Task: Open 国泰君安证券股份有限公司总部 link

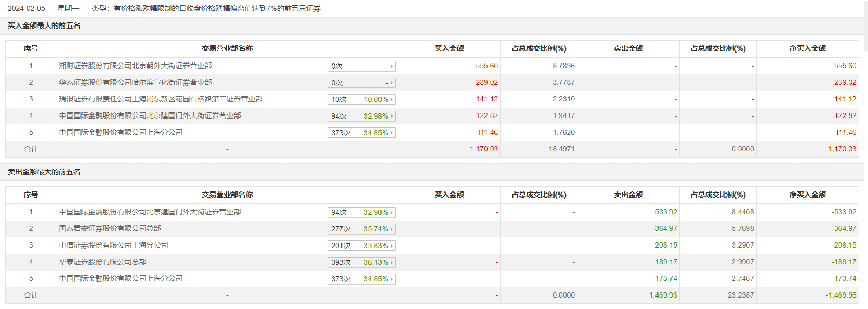Action: pos(110,228)
